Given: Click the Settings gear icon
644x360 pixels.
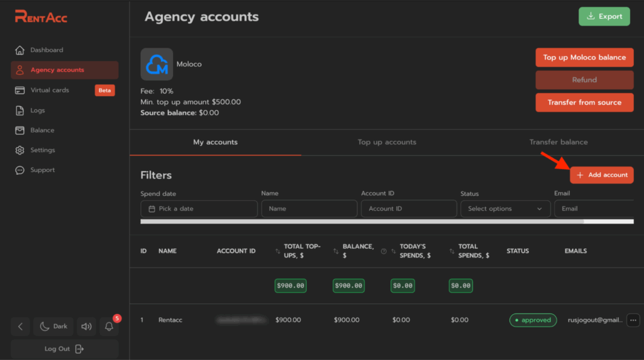Looking at the screenshot, I should [19, 150].
